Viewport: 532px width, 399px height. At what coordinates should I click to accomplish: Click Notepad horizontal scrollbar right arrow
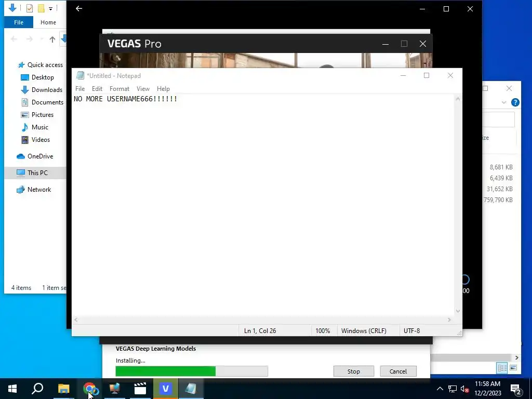point(449,320)
